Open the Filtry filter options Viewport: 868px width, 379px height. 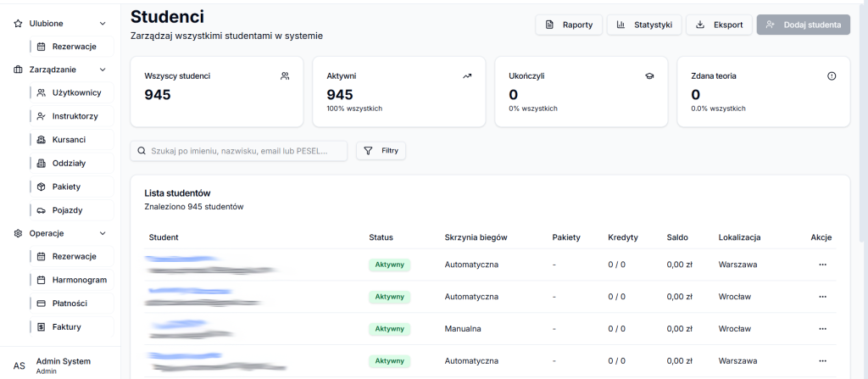tap(381, 151)
